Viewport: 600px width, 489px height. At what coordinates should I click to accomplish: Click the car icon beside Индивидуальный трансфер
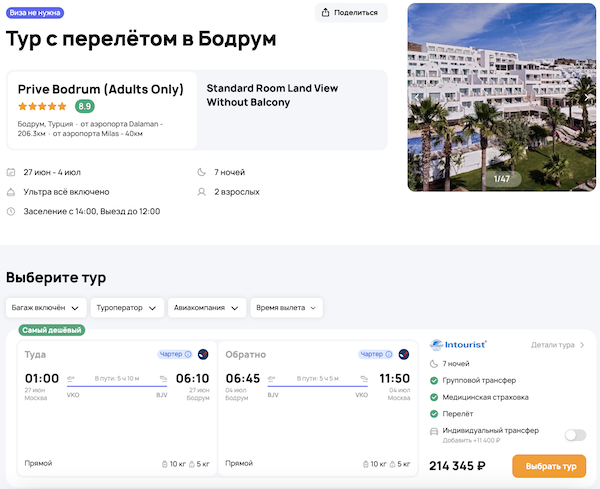point(434,431)
